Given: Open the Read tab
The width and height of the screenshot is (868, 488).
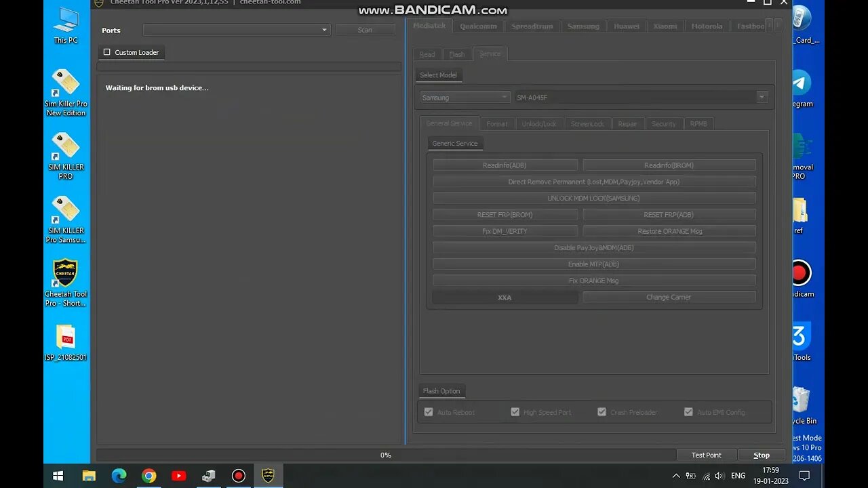Looking at the screenshot, I should 427,54.
